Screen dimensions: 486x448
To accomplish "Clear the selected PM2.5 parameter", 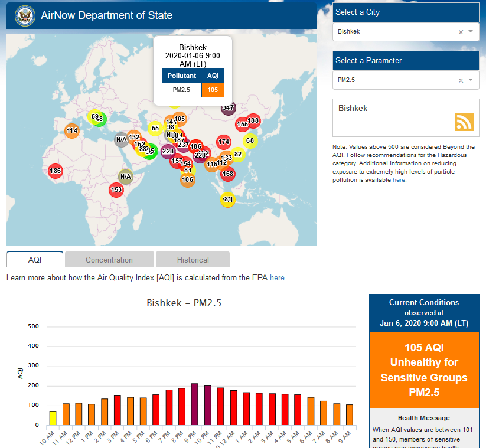I will [461, 80].
